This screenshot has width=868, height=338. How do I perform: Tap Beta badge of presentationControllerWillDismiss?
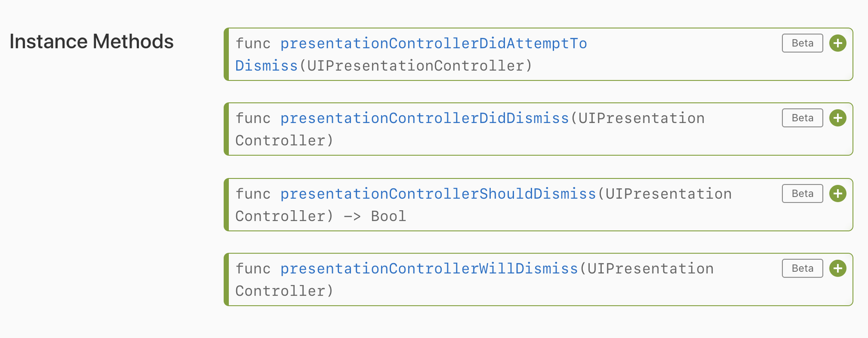click(802, 268)
